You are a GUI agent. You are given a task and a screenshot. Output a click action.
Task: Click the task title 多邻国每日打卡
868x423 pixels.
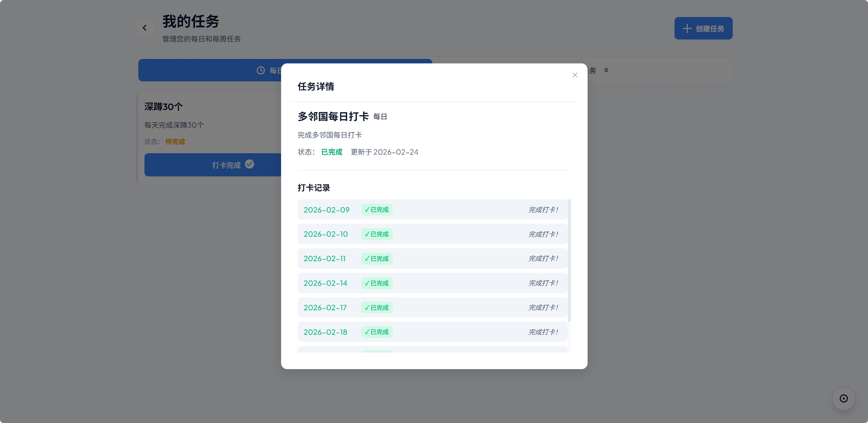click(x=333, y=116)
